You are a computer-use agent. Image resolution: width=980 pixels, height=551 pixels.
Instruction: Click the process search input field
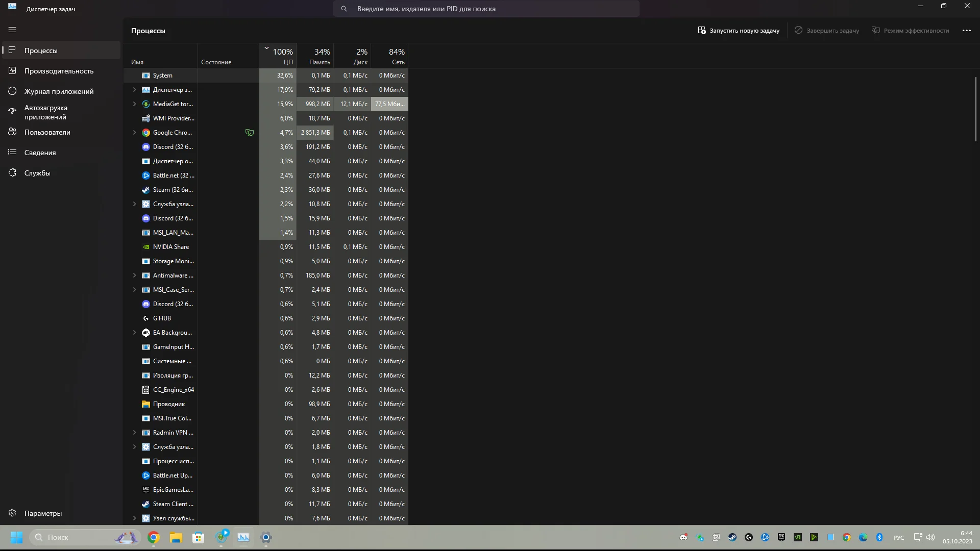tap(485, 9)
